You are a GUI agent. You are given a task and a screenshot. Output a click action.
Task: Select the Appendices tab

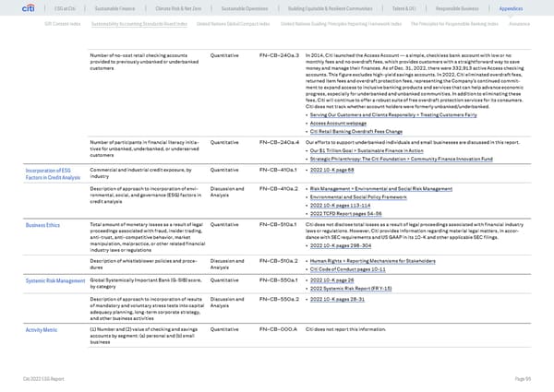[x=524, y=9]
